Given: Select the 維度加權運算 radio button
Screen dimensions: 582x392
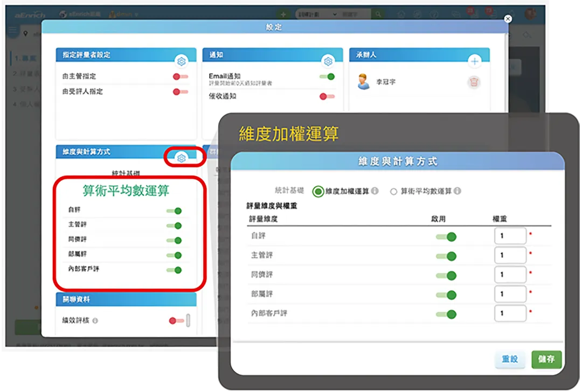Looking at the screenshot, I should pos(318,191).
